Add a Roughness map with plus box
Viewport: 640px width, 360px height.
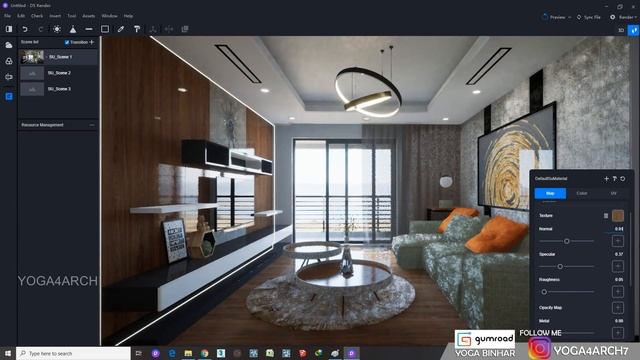pyautogui.click(x=618, y=292)
